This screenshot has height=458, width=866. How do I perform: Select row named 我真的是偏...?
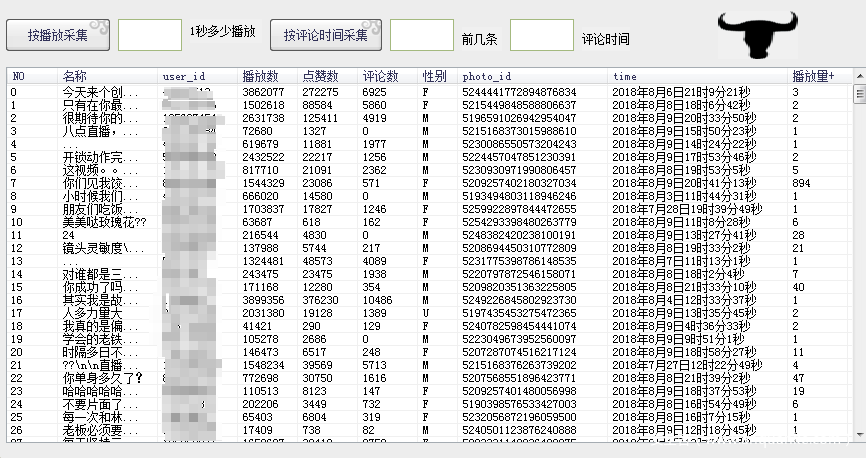tap(430, 326)
